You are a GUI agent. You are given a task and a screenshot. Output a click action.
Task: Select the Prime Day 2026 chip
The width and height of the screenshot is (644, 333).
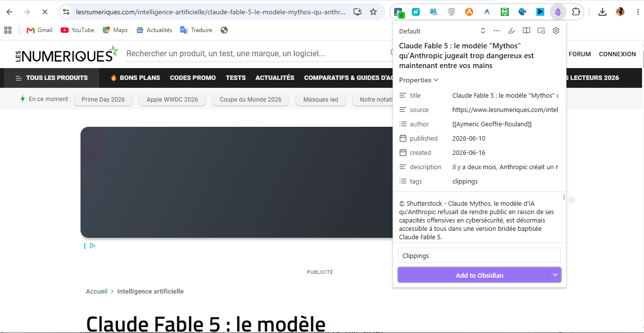point(103,100)
